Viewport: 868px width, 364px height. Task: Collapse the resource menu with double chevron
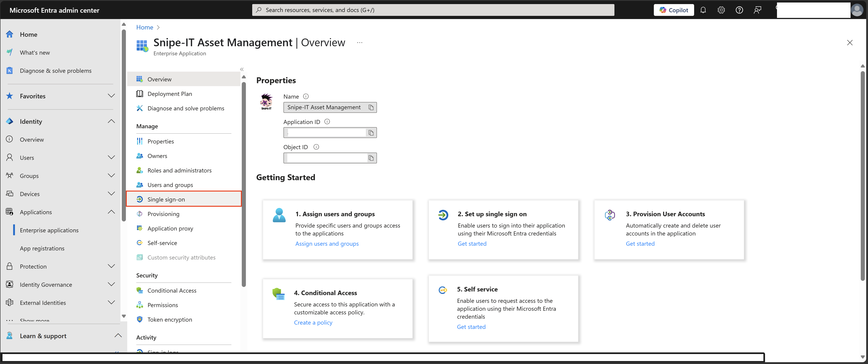point(242,69)
